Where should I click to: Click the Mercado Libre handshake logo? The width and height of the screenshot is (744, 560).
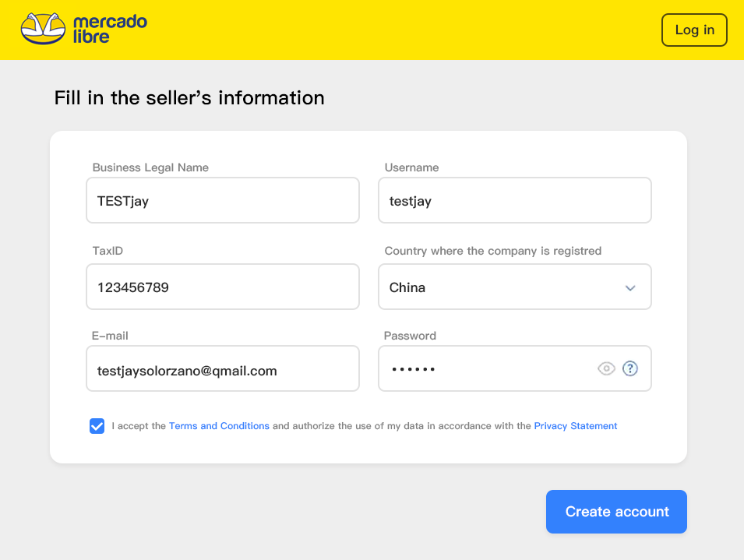43,30
